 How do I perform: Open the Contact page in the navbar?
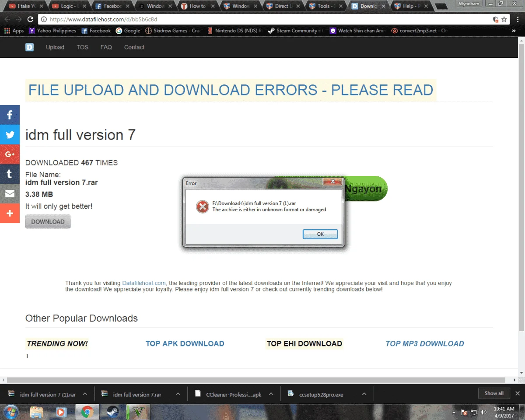tap(134, 47)
